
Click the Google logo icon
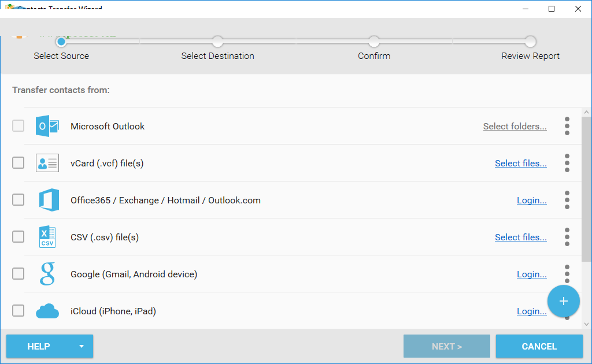click(47, 274)
